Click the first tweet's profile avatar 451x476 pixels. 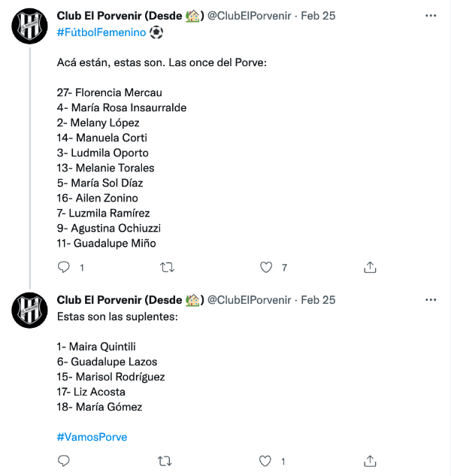point(30,29)
